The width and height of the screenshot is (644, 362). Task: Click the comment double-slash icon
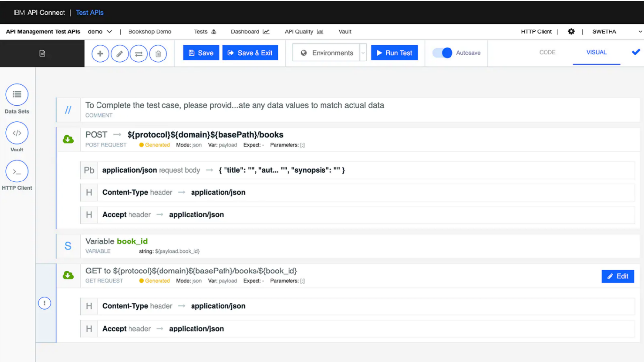68,110
